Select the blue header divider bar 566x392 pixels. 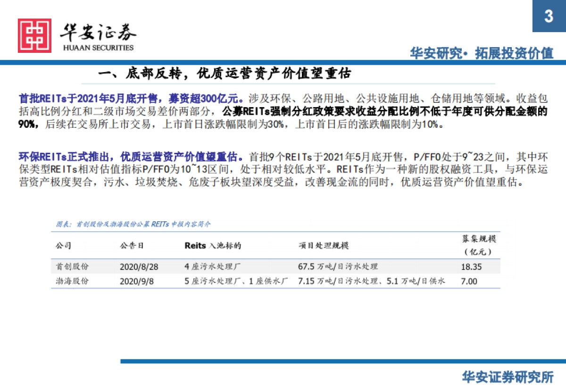tap(283, 61)
